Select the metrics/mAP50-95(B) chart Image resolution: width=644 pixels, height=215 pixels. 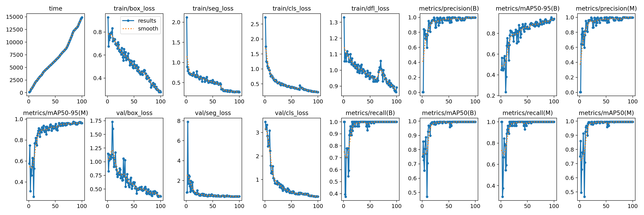tap(523, 58)
